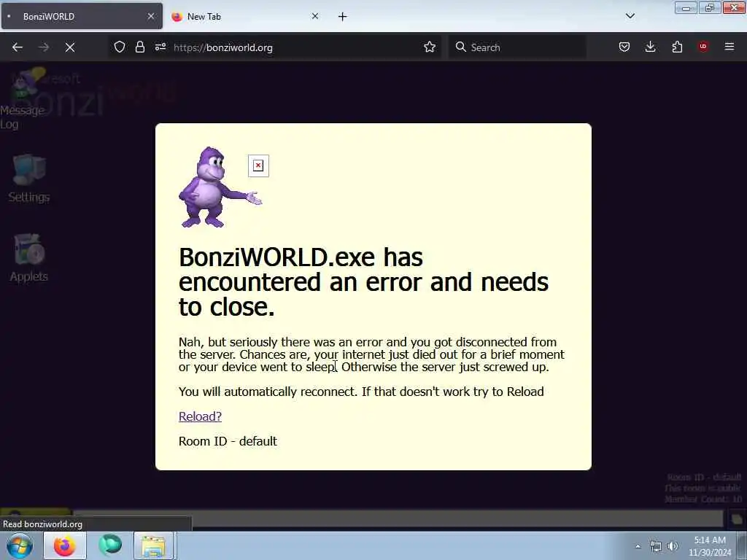The width and height of the screenshot is (747, 560).
Task: Click the "Room ID - default" text
Action: tap(228, 441)
